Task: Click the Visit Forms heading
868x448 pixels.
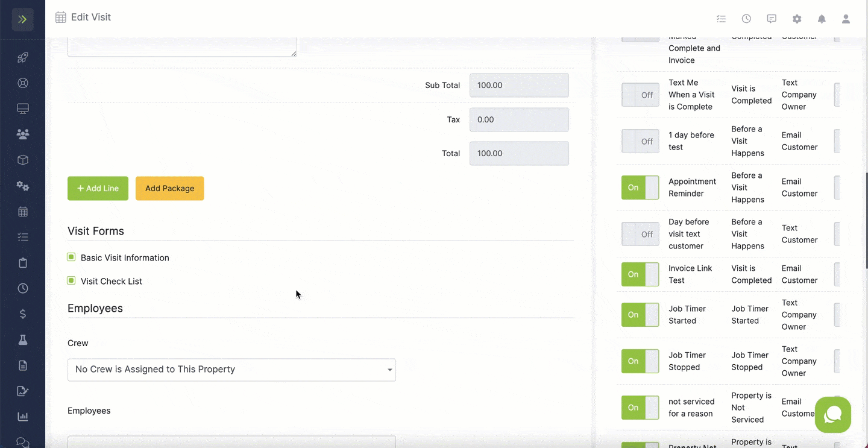Action: pos(96,231)
